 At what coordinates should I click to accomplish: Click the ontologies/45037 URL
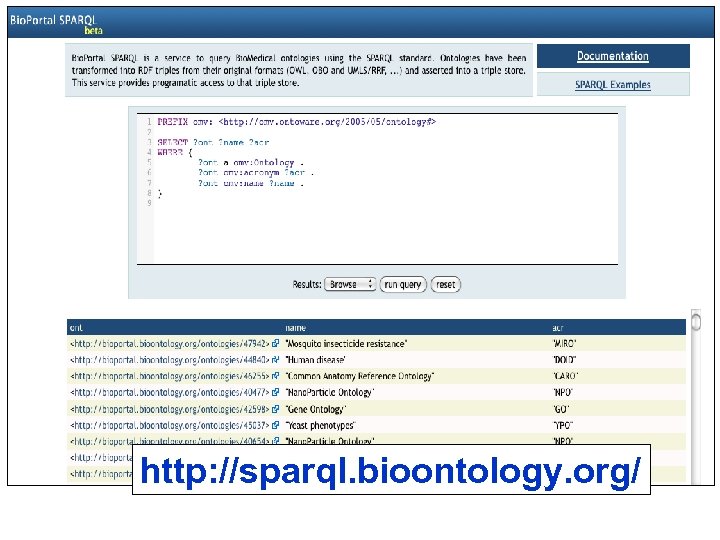(x=169, y=425)
